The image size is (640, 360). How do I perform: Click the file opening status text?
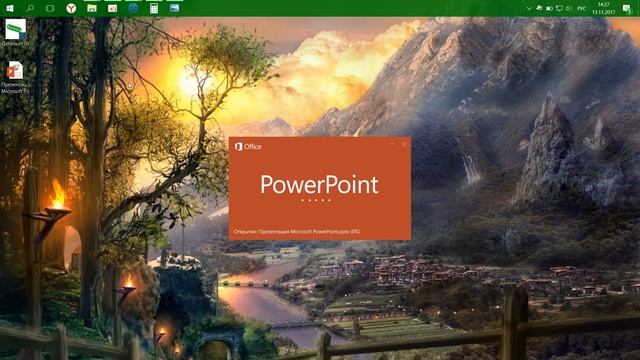(297, 231)
